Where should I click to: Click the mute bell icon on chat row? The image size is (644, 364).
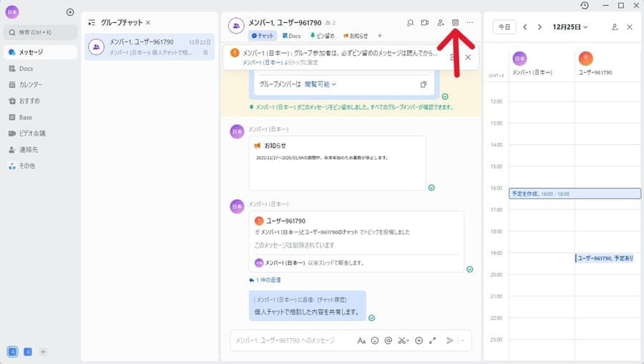pyautogui.click(x=205, y=52)
